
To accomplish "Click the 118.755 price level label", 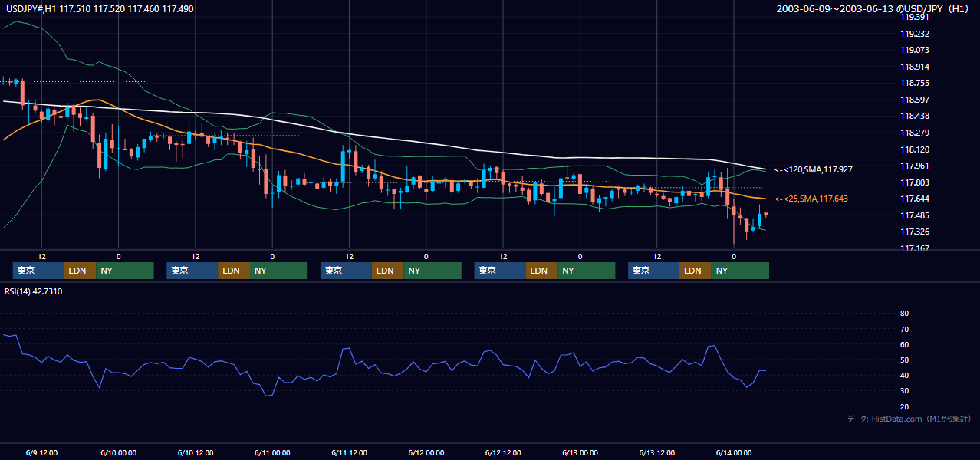I will (914, 83).
